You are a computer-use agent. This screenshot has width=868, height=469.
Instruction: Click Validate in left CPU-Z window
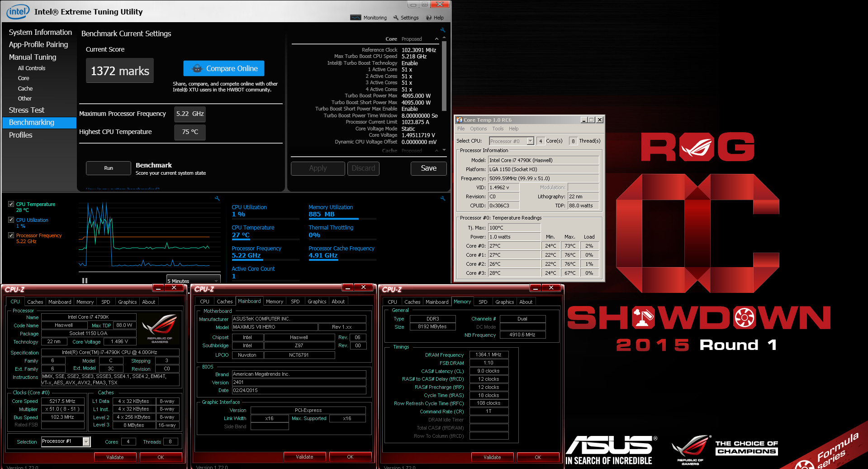point(115,457)
